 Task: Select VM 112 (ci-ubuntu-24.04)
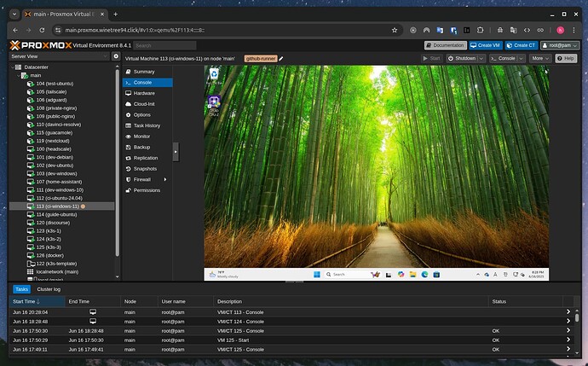pos(60,198)
